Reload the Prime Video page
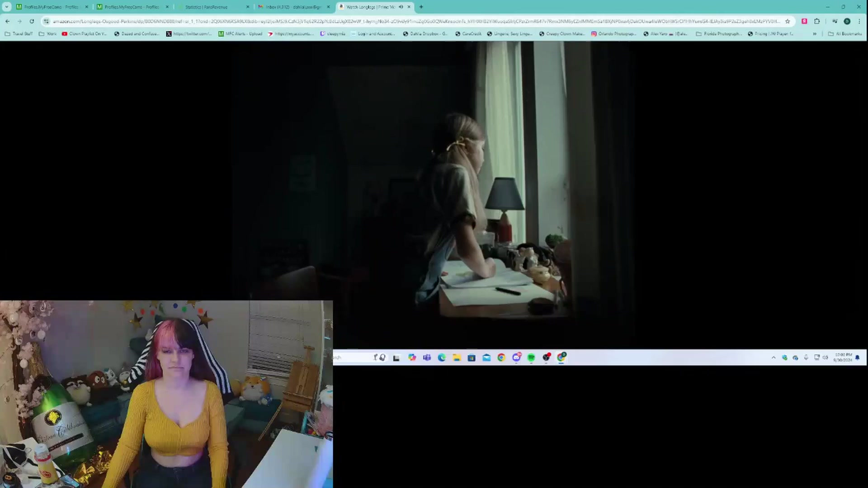868x488 pixels. [32, 21]
